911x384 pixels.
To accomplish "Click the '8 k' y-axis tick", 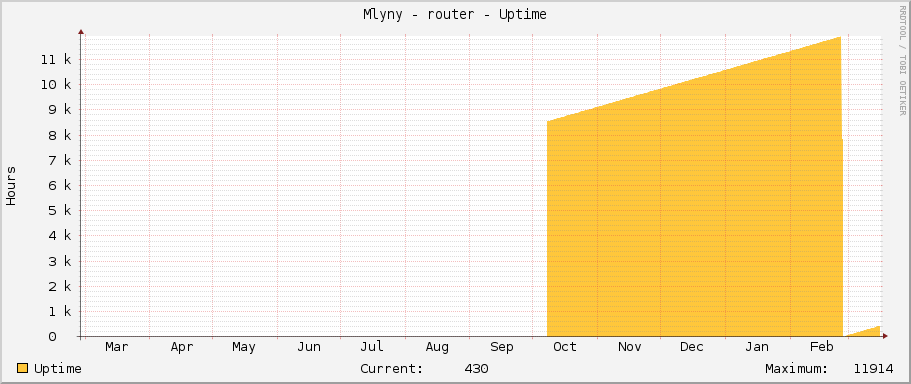I will point(60,135).
